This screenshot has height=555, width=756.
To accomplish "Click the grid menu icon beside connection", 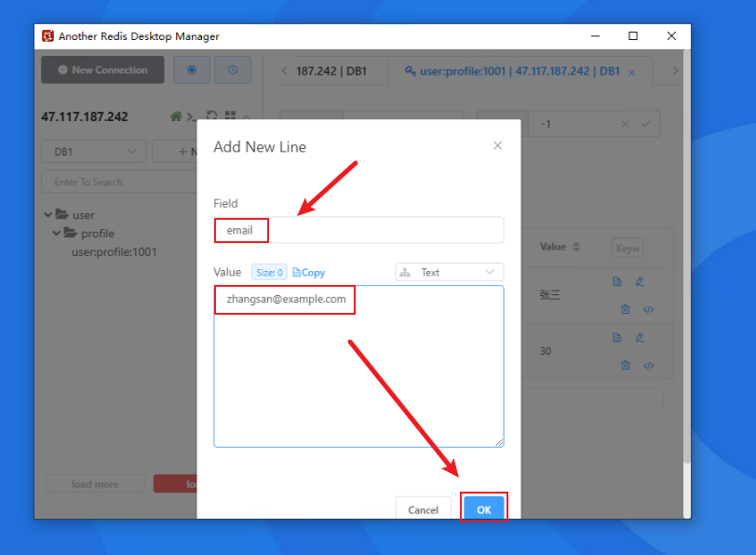I will pyautogui.click(x=231, y=115).
